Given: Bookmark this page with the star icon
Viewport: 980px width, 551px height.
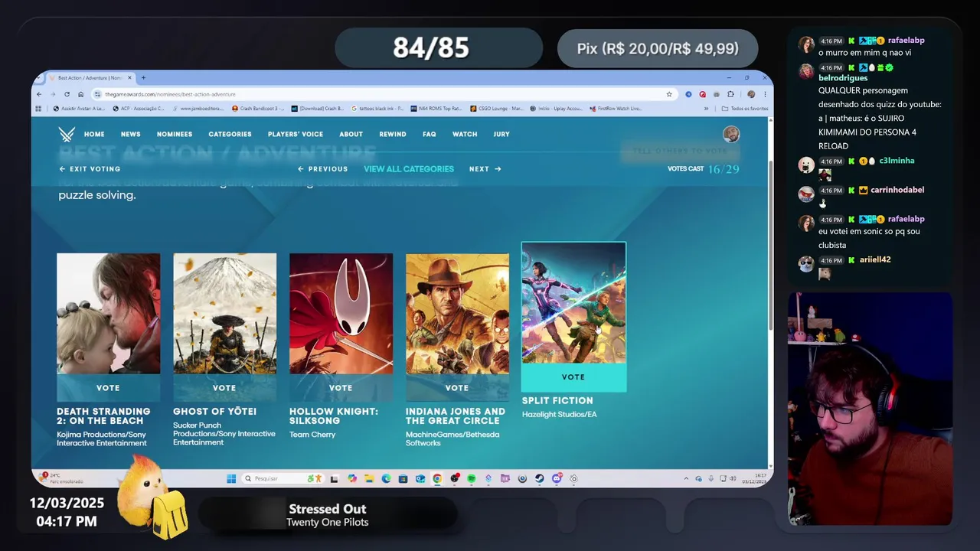Looking at the screenshot, I should tap(669, 94).
